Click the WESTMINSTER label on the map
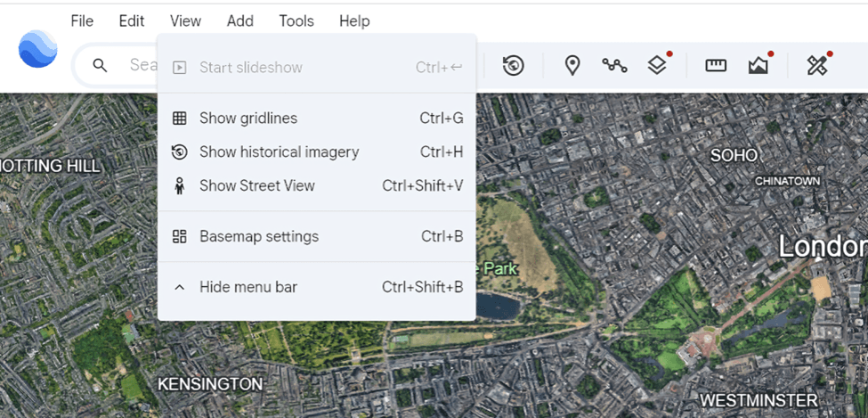The height and width of the screenshot is (418, 868). pyautogui.click(x=758, y=399)
